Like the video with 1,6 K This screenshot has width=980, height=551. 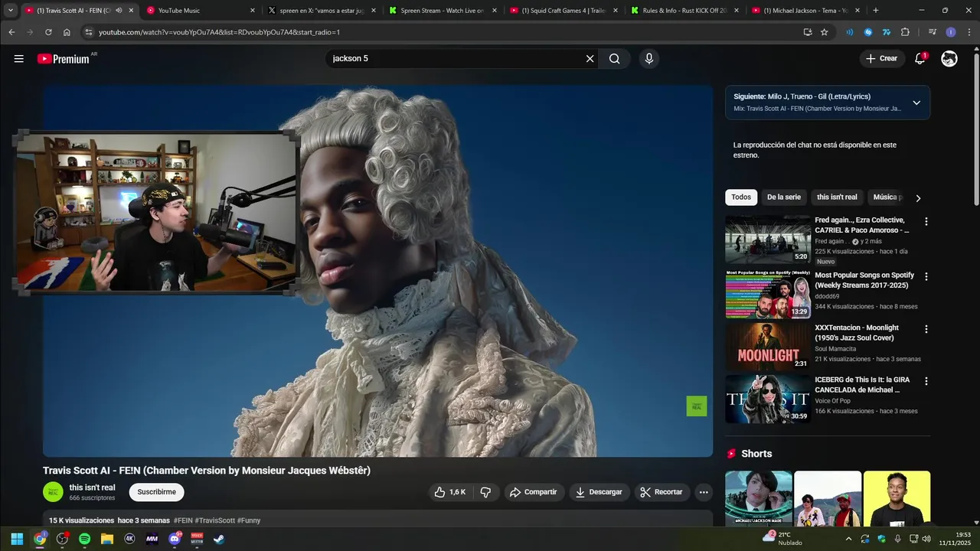click(450, 492)
